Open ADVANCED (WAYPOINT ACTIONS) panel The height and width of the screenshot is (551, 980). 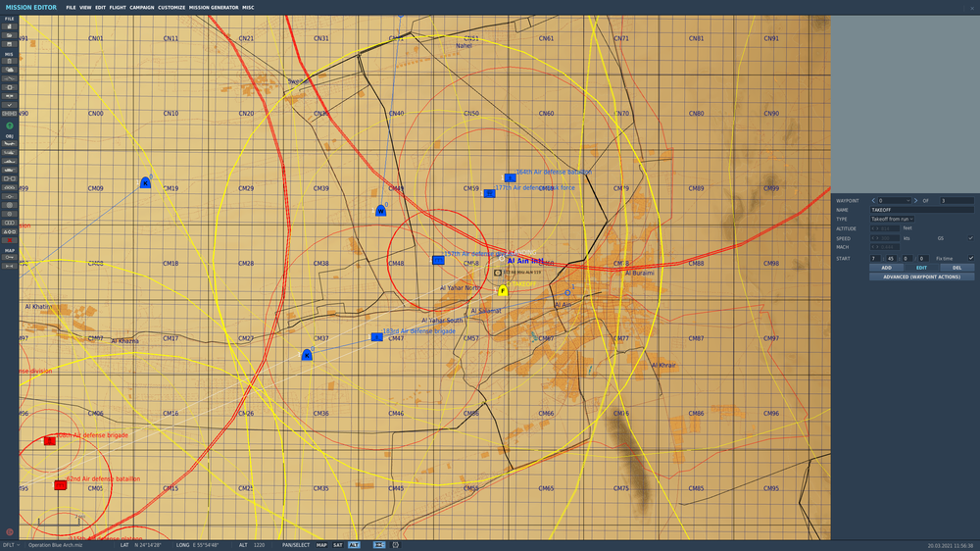921,276
